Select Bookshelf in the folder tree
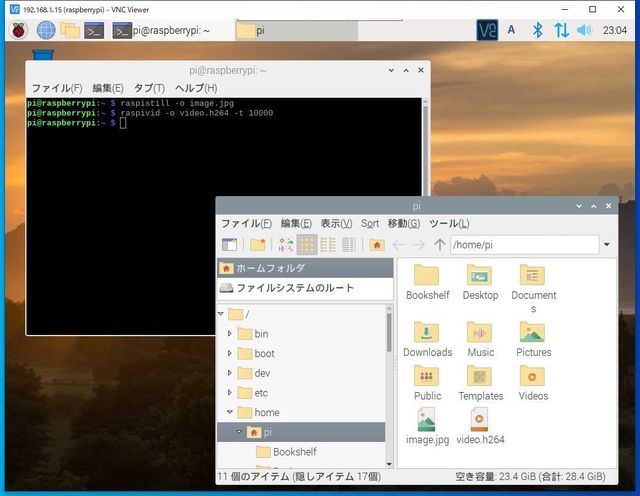The image size is (640, 496). click(294, 452)
